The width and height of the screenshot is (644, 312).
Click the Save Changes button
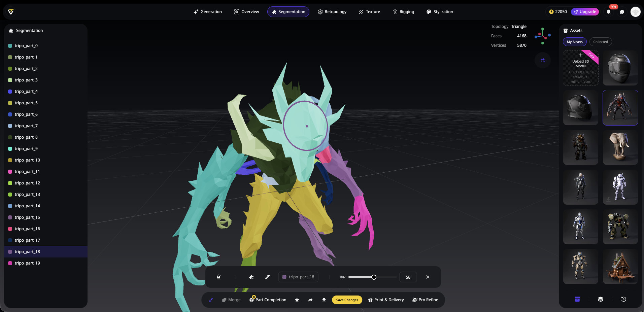tap(347, 300)
